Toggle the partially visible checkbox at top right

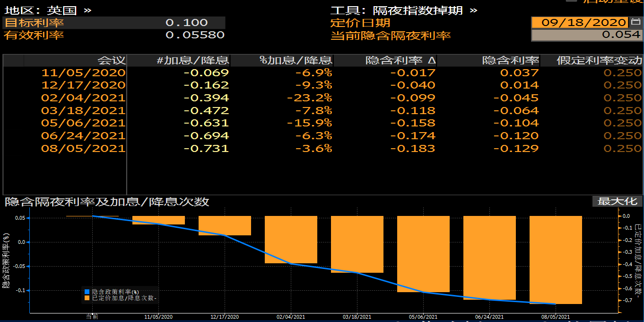coord(571,1)
